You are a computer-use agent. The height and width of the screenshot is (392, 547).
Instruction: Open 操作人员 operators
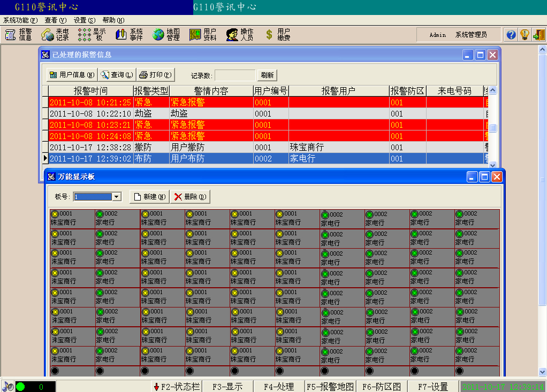pos(240,35)
